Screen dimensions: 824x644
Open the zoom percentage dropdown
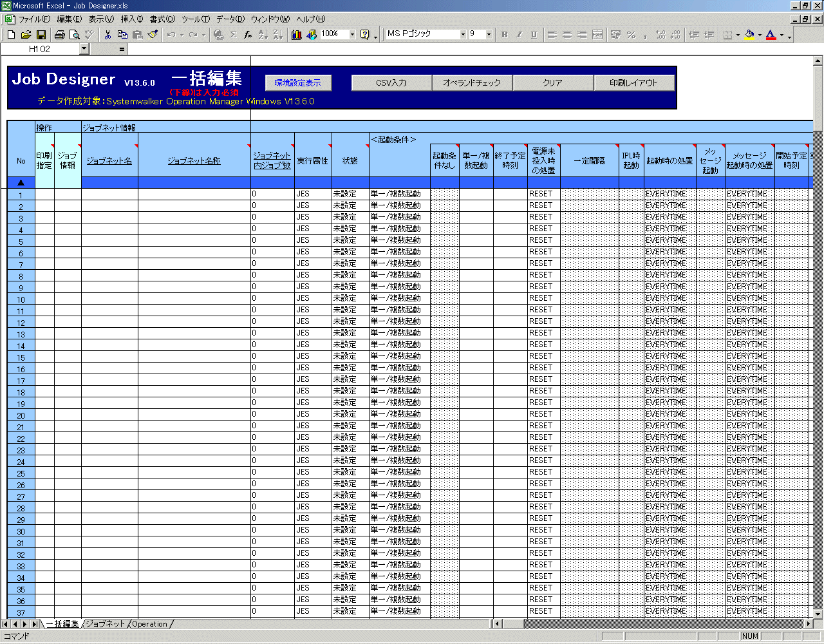[x=352, y=35]
